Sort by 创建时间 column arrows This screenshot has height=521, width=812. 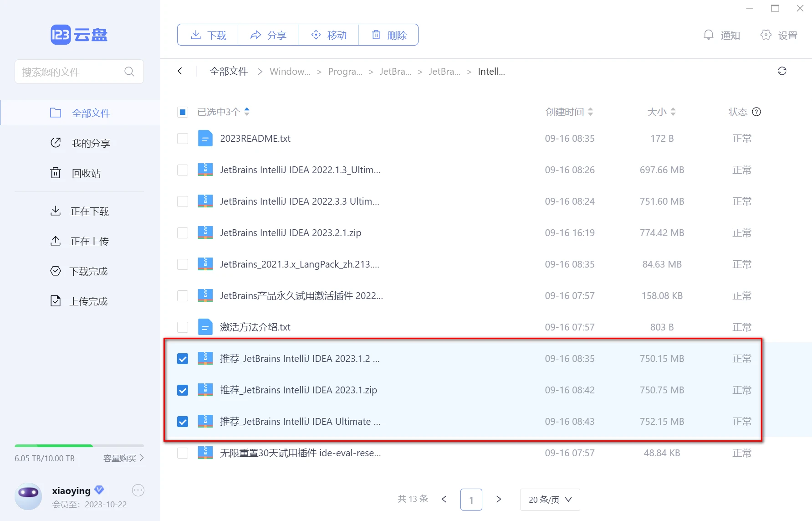click(590, 112)
